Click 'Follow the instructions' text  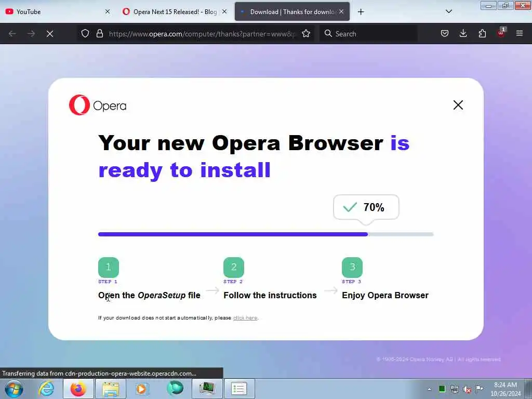tap(270, 295)
